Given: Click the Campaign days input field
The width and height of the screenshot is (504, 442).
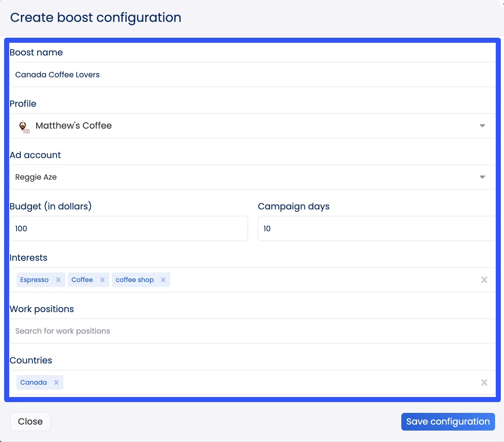Looking at the screenshot, I should click(376, 228).
